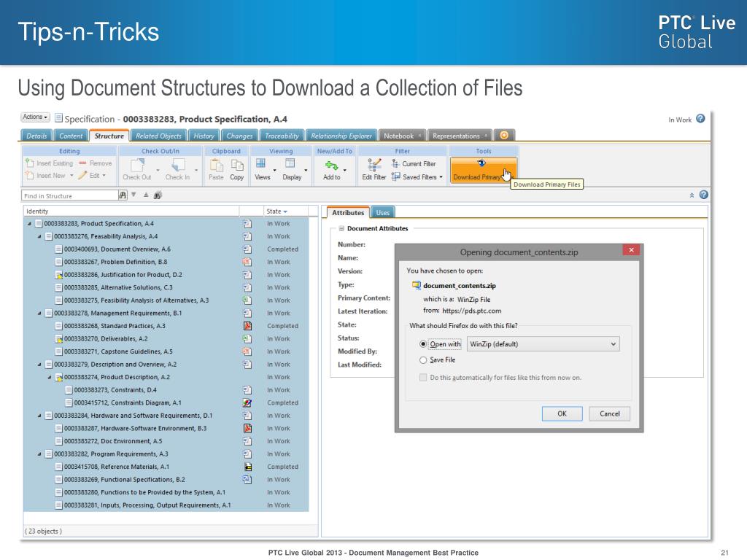Click the PDF icon for Hardware-Software Environment row
Screen dimensions: 747x560
(x=248, y=428)
